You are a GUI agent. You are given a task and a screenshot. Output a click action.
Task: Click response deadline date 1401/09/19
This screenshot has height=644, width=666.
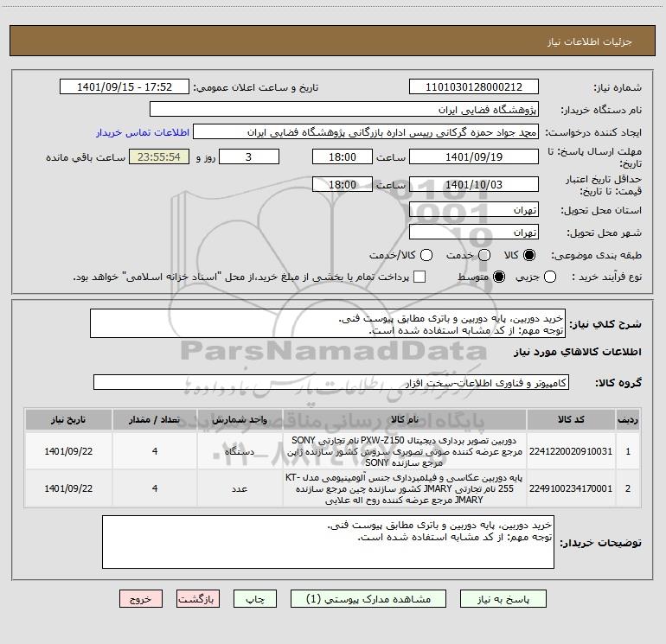pyautogui.click(x=474, y=156)
